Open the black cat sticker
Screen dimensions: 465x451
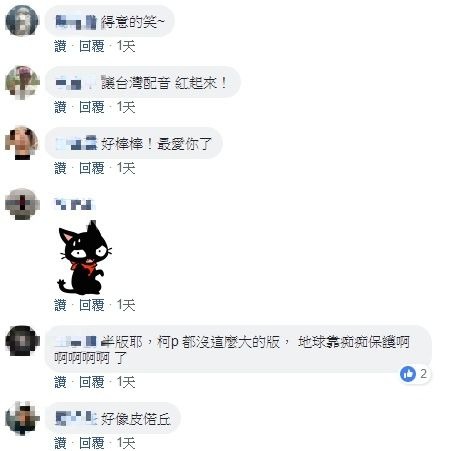(x=85, y=257)
